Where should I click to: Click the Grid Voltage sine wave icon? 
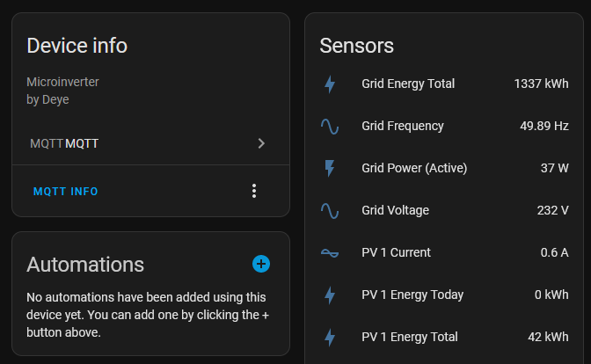point(330,211)
